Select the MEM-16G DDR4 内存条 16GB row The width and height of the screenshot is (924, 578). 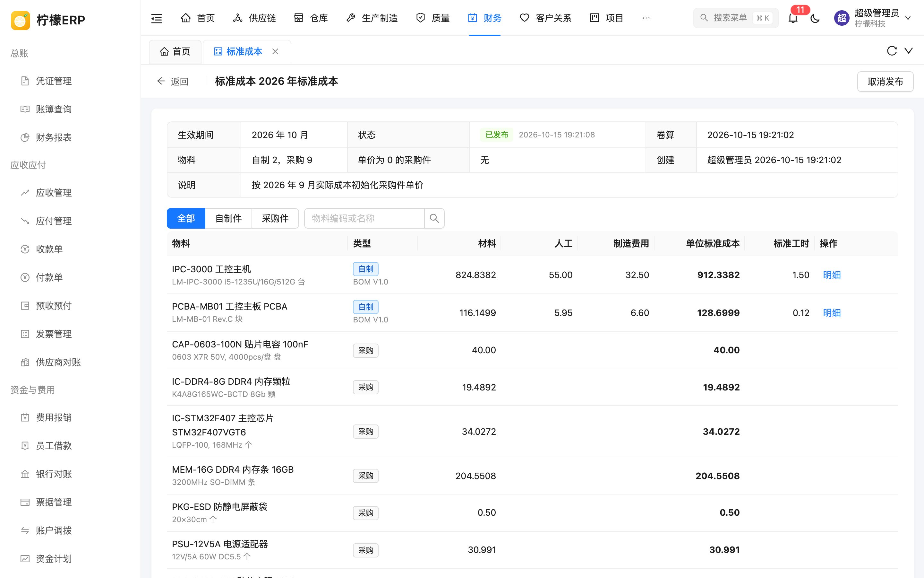coord(532,476)
